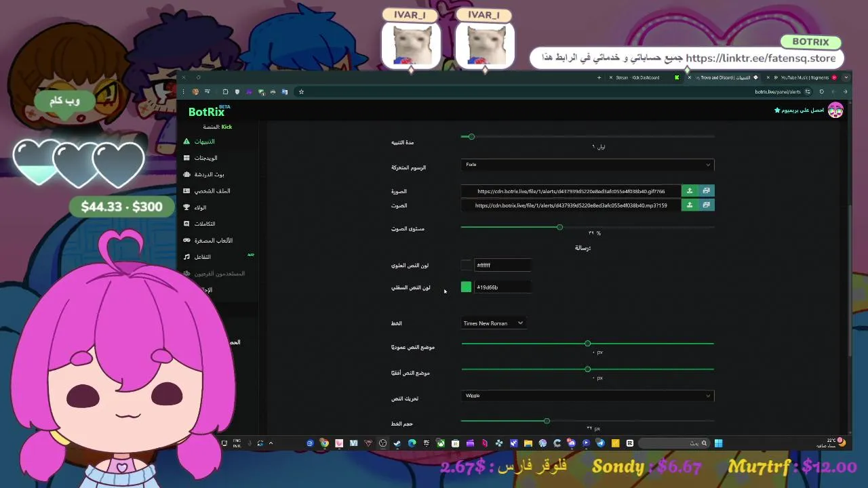868x488 pixels.
Task: Switch to the Stream Kick Dashboard tab
Action: 644,77
